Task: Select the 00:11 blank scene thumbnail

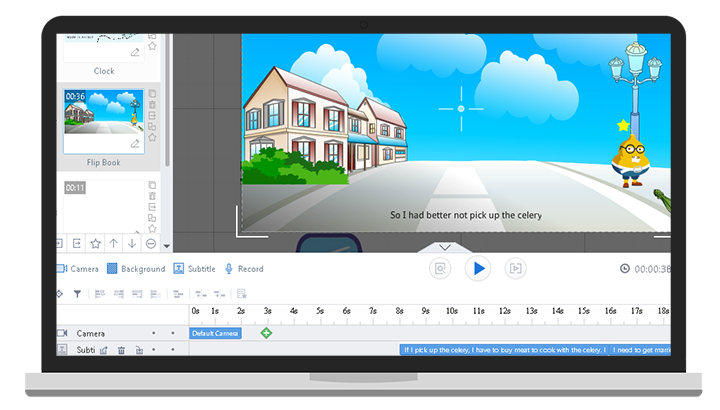Action: (104, 207)
